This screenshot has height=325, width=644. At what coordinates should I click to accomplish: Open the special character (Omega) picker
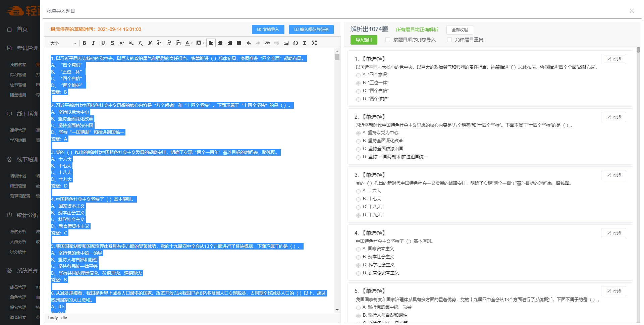(296, 43)
